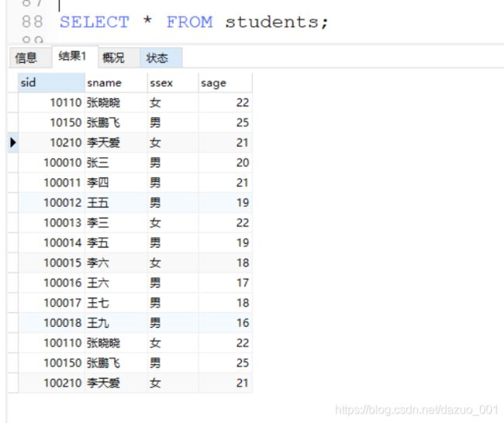
Task: Select the cell with sid 100015
Action: pos(51,263)
